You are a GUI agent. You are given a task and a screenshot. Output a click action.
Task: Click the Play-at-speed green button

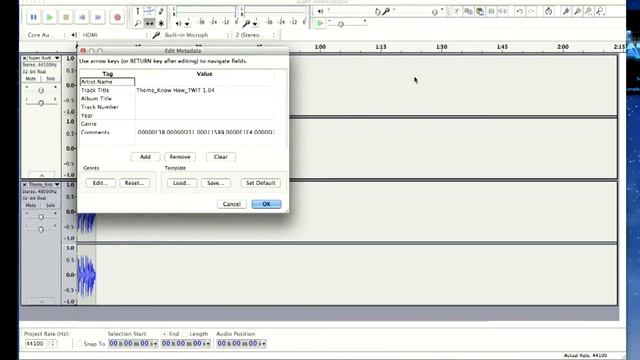pyautogui.click(x=320, y=23)
